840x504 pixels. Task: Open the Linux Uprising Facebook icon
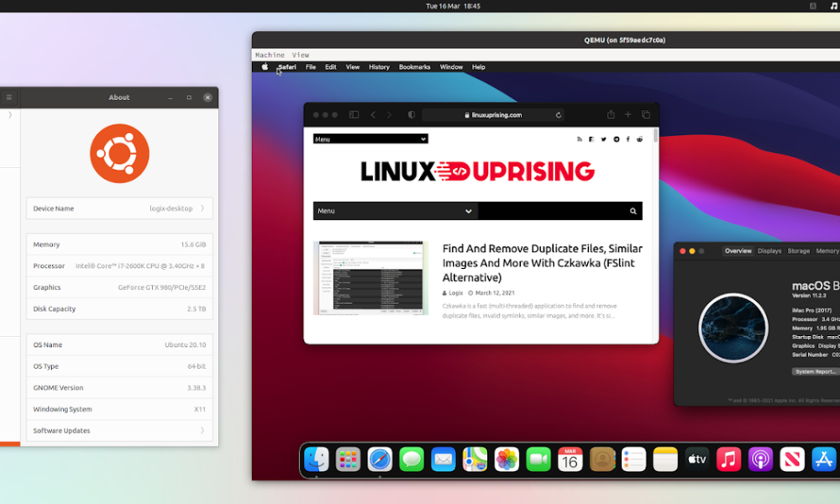[627, 139]
